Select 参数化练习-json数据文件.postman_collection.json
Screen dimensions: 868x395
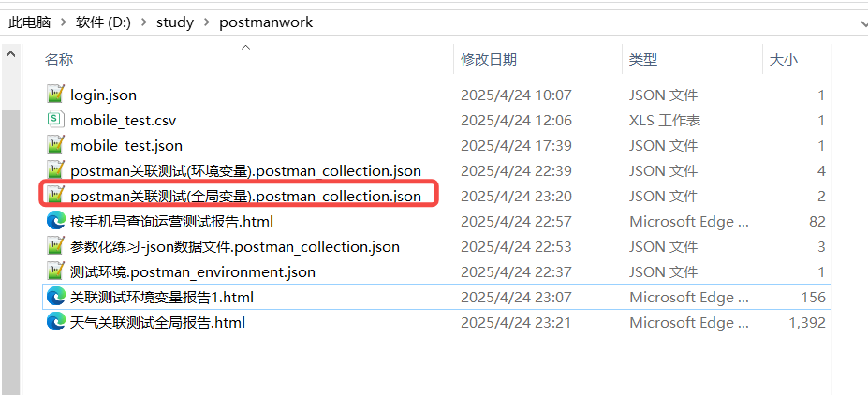point(235,247)
